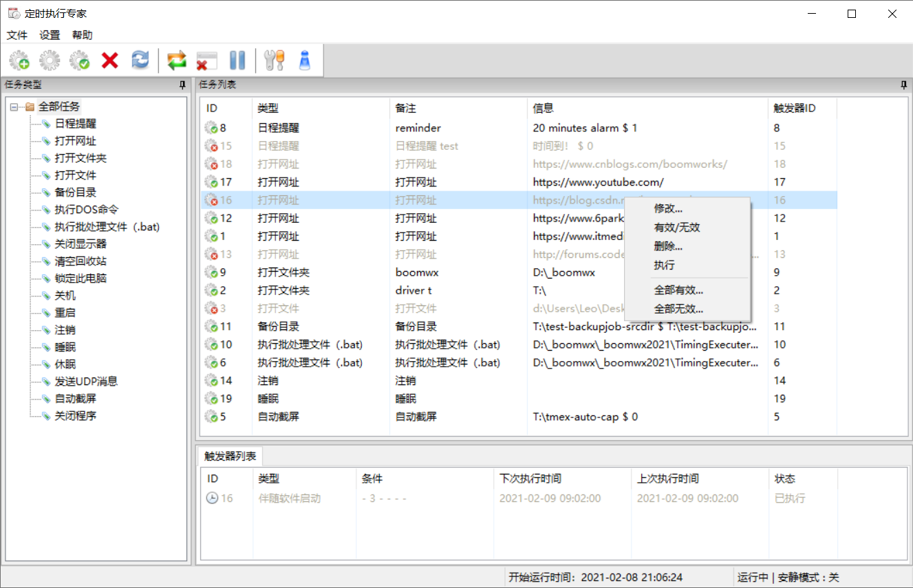Viewport: 913px width, 588px height.
Task: Open the 设置 menu
Action: 48,35
